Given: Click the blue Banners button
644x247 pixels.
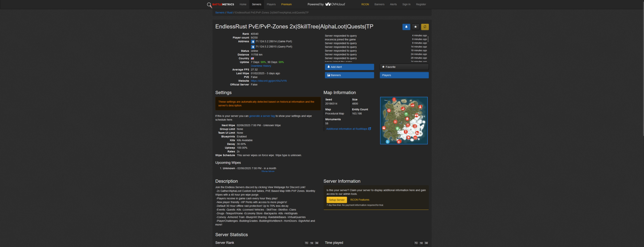Looking at the screenshot, I should (x=349, y=75).
